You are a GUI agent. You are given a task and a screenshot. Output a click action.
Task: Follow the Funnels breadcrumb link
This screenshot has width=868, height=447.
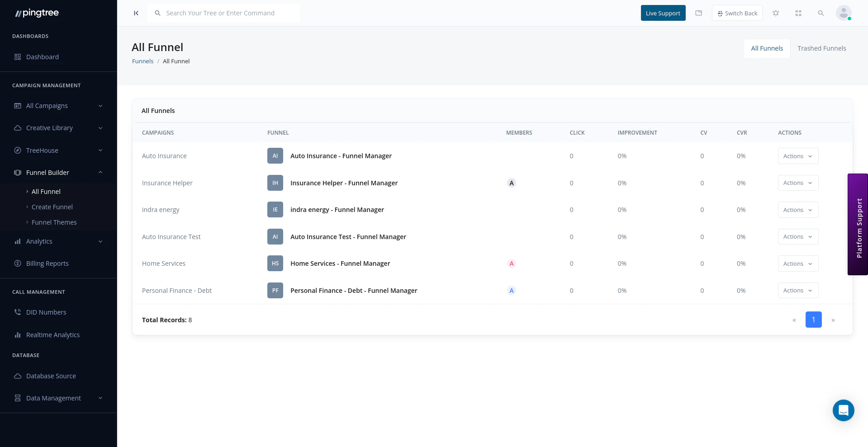142,61
